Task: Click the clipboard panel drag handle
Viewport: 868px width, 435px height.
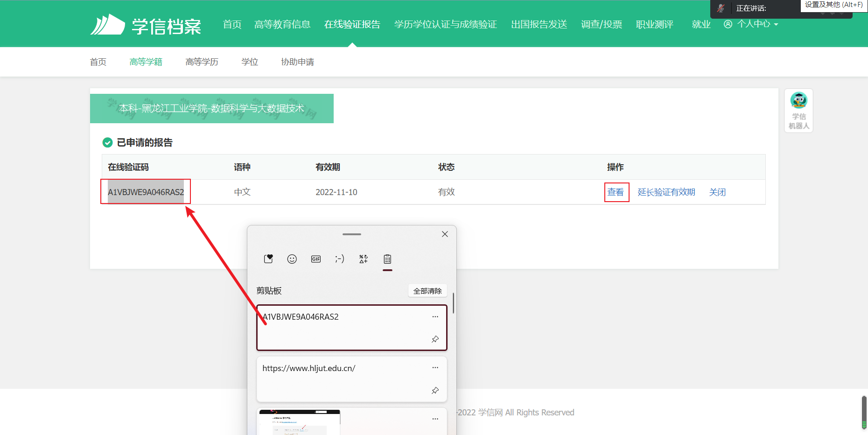Action: point(352,234)
